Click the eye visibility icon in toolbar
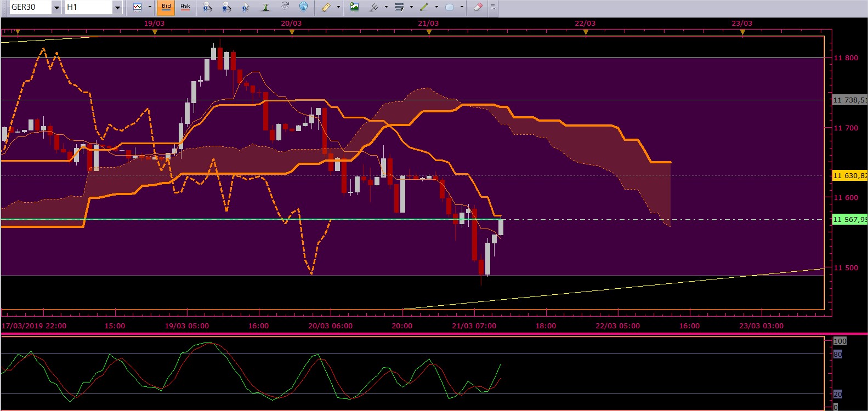The image size is (868, 411). [285, 7]
